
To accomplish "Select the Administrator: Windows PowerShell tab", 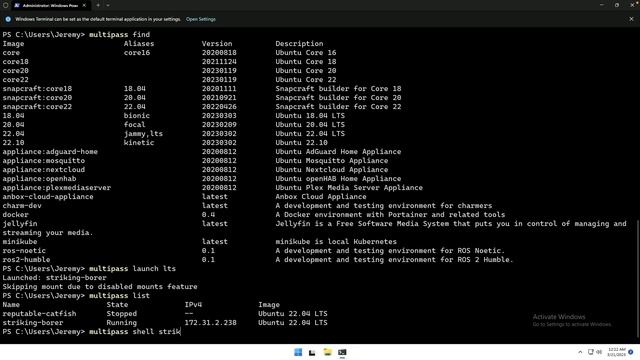I will tap(50, 5).
